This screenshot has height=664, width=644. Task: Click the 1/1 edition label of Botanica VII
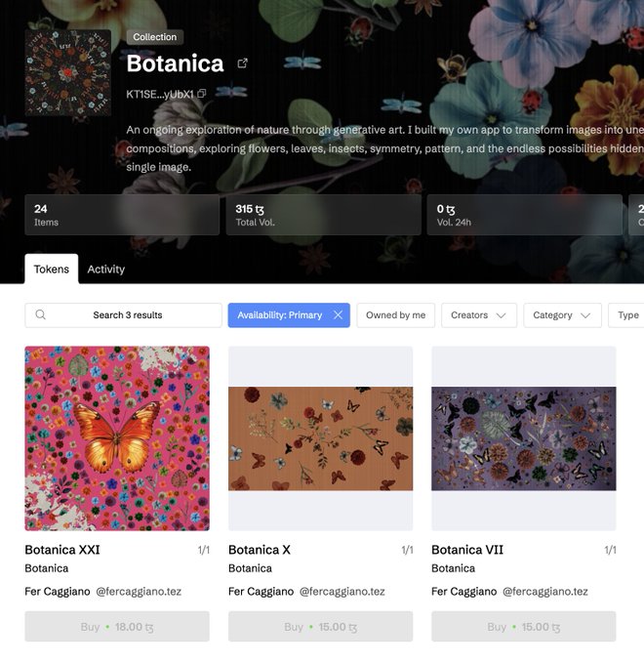[610, 550]
